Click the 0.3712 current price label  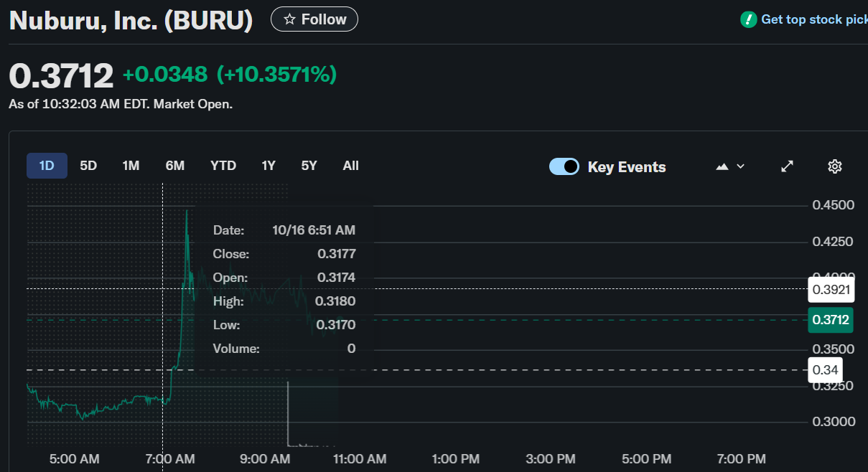830,320
